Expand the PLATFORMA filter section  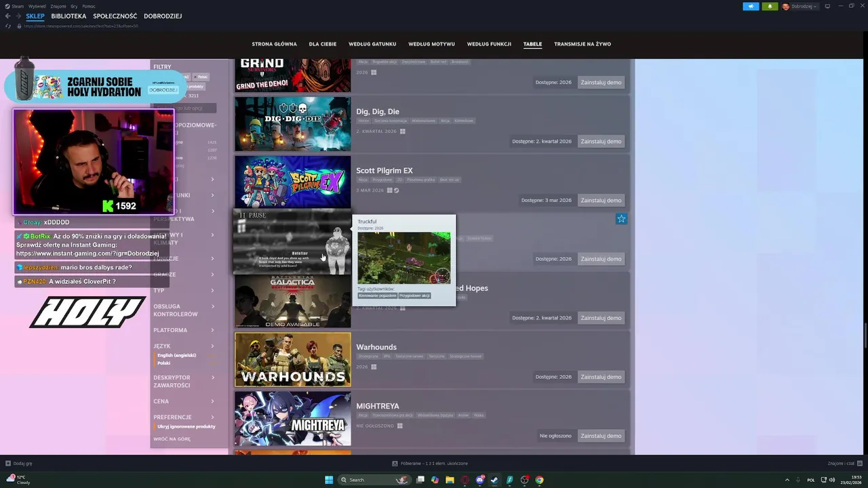(184, 330)
